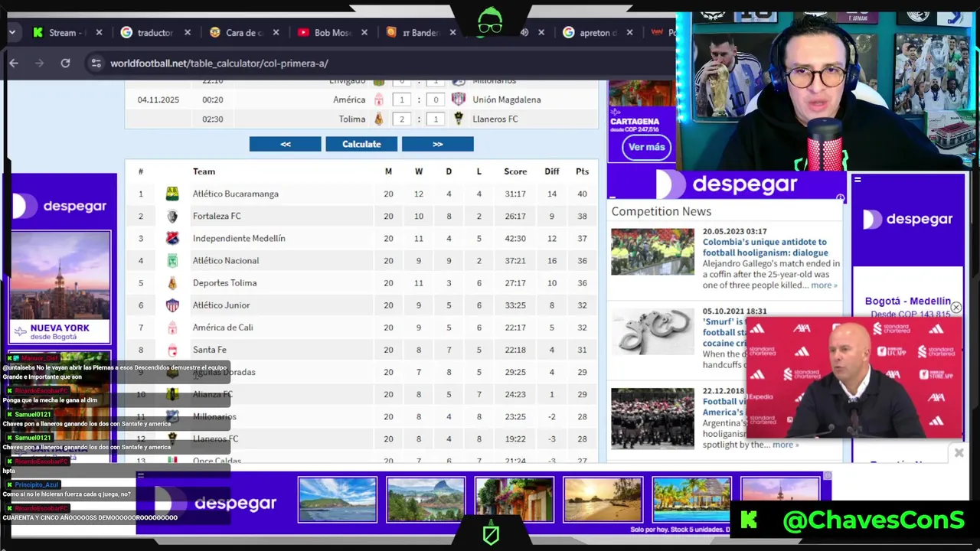Image resolution: width=980 pixels, height=551 pixels.
Task: Go to next matchday with >> button
Action: pyautogui.click(x=437, y=144)
